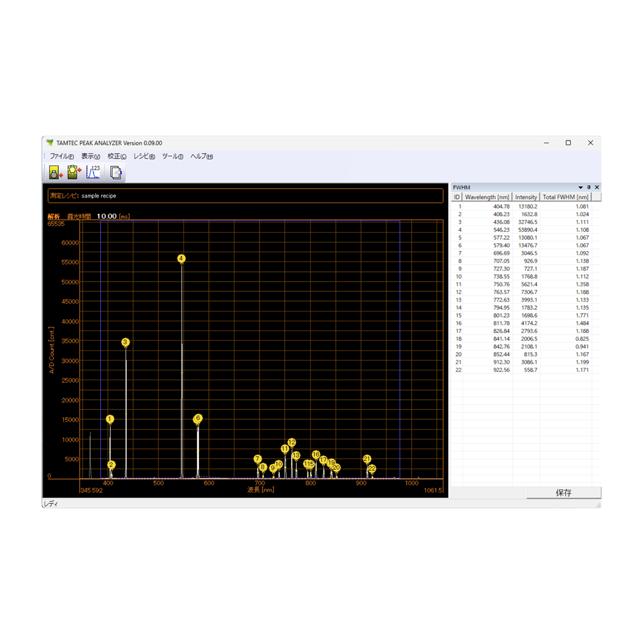Click the 345.592 axis minimum value
The width and height of the screenshot is (644, 644).
point(91,491)
